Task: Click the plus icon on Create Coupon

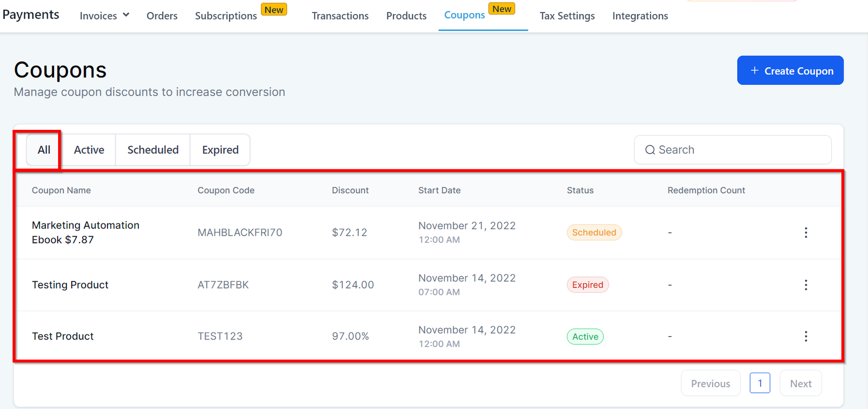Action: click(x=754, y=71)
